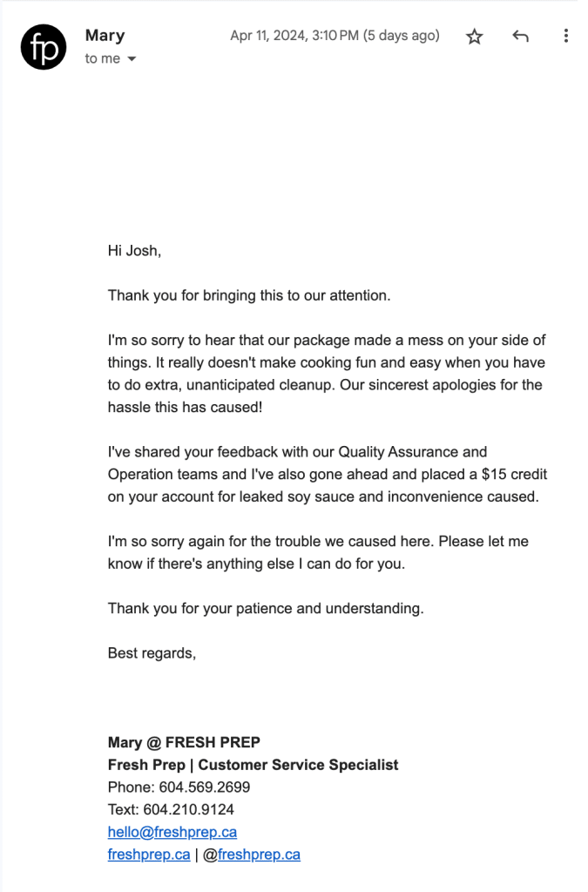The image size is (588, 892).
Task: Expand the "to me" recipient details arrow
Action: coord(132,59)
